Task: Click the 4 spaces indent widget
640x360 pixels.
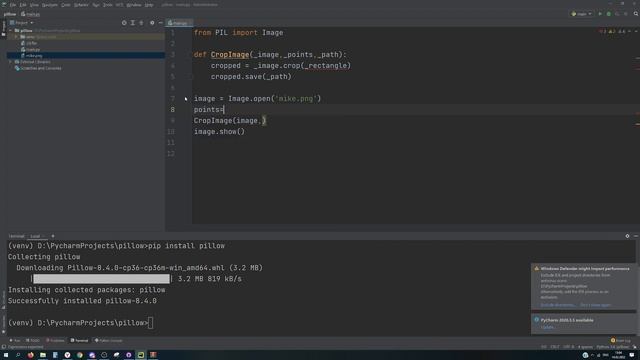Action: point(585,347)
